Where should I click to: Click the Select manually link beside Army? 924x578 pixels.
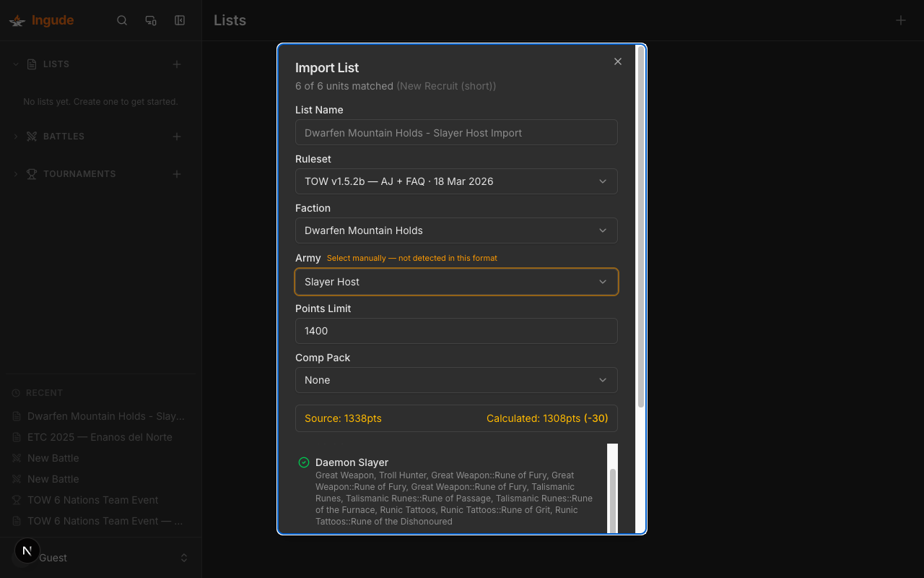click(x=412, y=258)
